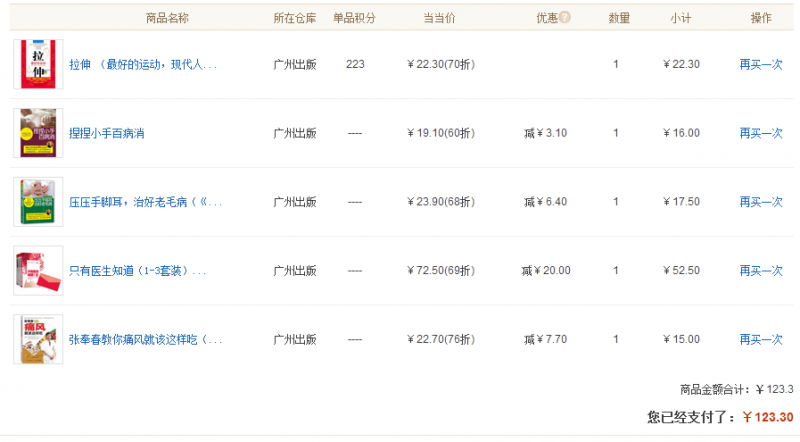Click the help question mark beside 优惠
The image size is (800, 442).
pyautogui.click(x=565, y=17)
